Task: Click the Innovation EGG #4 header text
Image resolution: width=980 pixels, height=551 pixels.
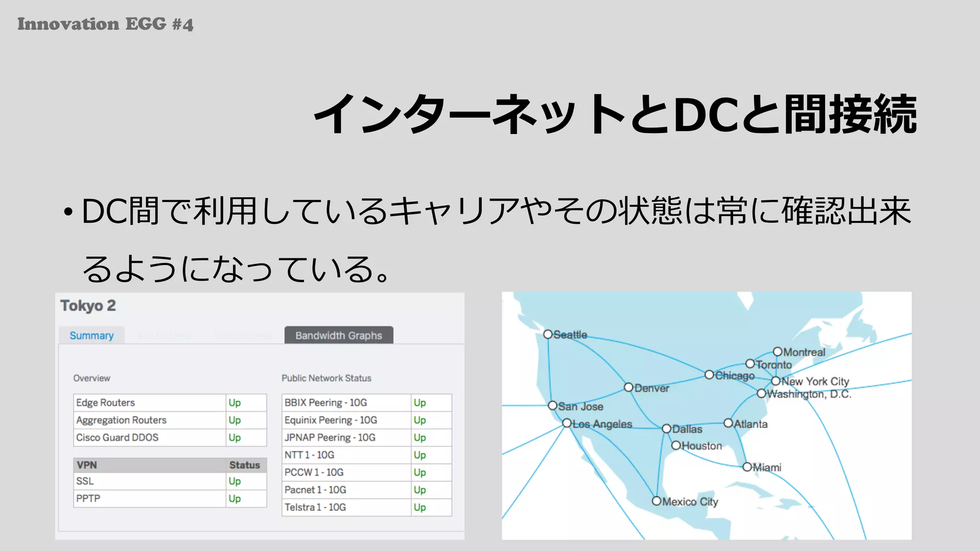Action: click(105, 24)
